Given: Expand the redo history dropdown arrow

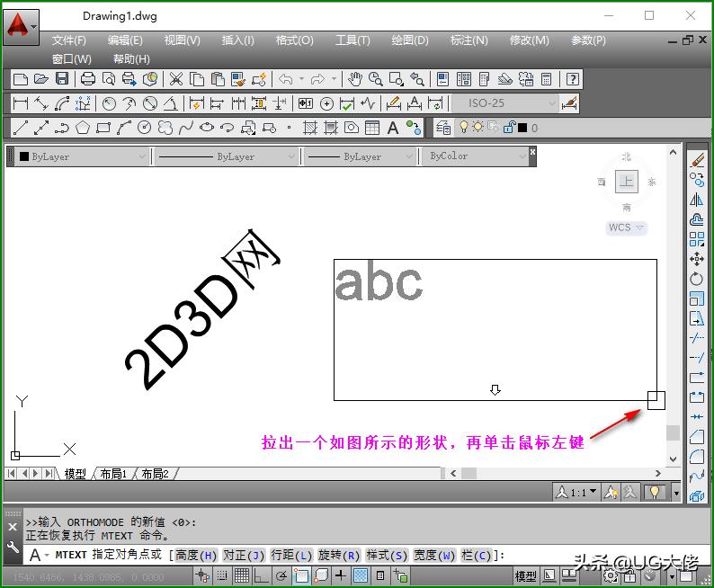Looking at the screenshot, I should (x=335, y=79).
